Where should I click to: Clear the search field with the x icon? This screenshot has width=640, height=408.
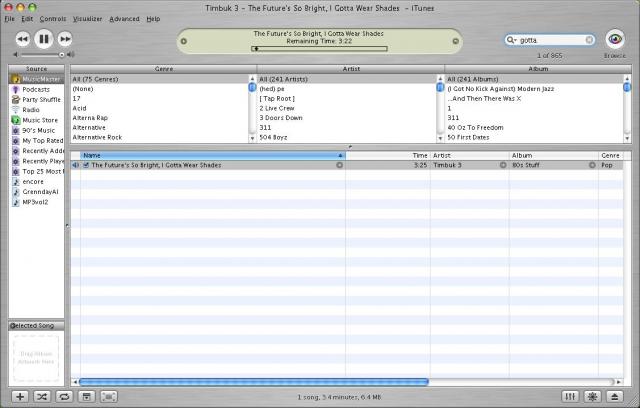589,40
